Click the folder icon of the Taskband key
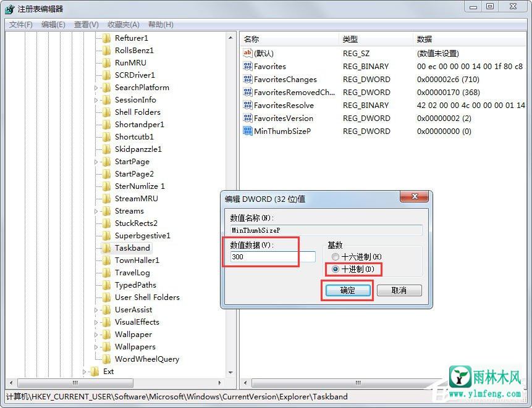Image resolution: width=532 pixels, height=408 pixels. (105, 248)
